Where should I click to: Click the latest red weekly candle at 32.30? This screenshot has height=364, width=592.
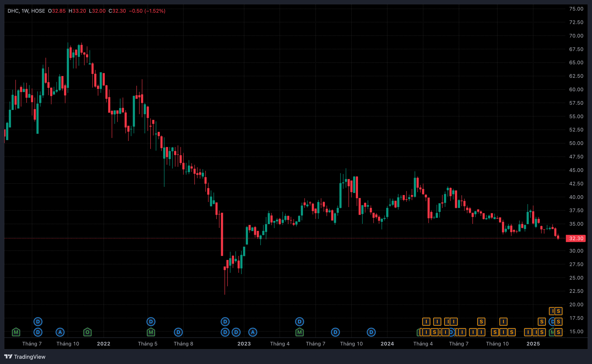coord(558,237)
